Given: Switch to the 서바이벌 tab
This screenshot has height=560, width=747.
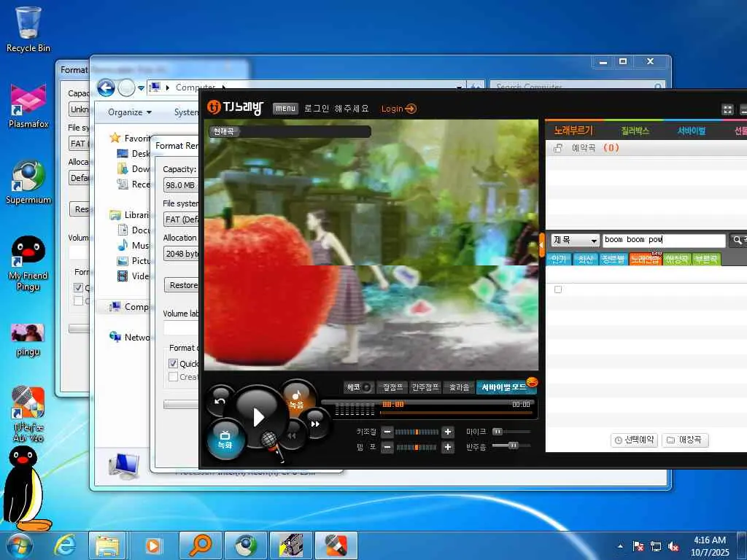Looking at the screenshot, I should click(x=692, y=131).
